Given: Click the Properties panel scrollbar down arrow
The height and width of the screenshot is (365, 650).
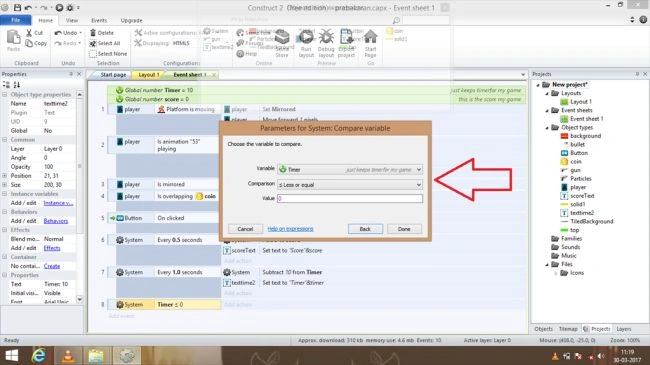Looking at the screenshot, I should (x=80, y=299).
